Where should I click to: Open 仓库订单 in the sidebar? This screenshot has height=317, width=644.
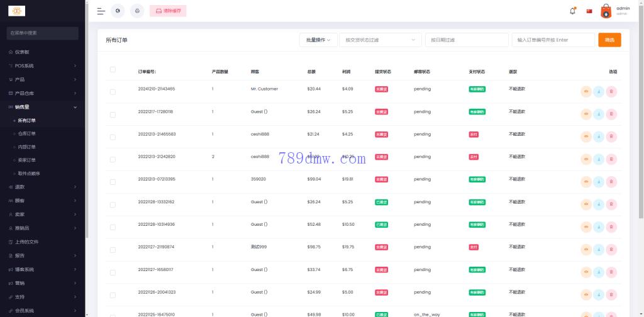coord(27,133)
